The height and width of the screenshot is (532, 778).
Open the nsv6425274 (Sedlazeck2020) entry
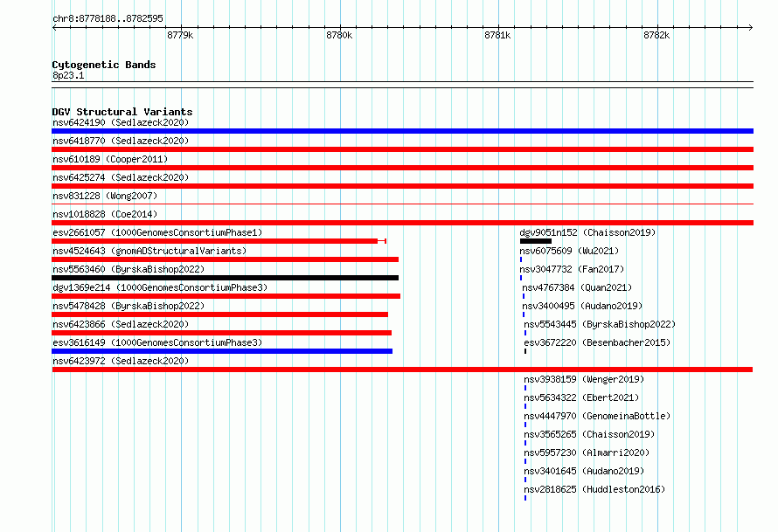[x=121, y=177]
